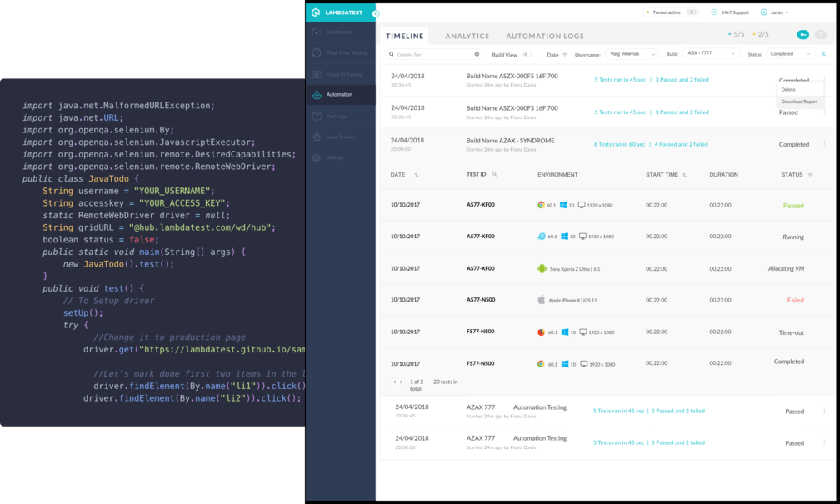Sort the table by the DATE column

point(417,175)
